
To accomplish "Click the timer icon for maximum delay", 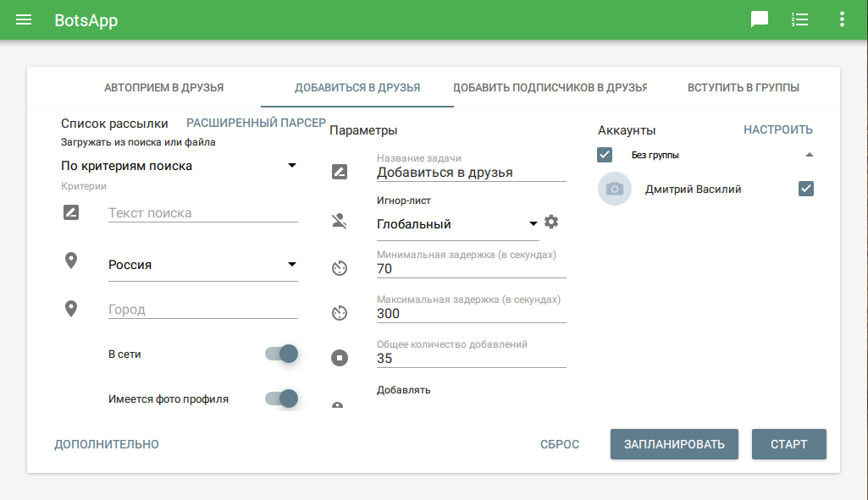I will tap(340, 313).
